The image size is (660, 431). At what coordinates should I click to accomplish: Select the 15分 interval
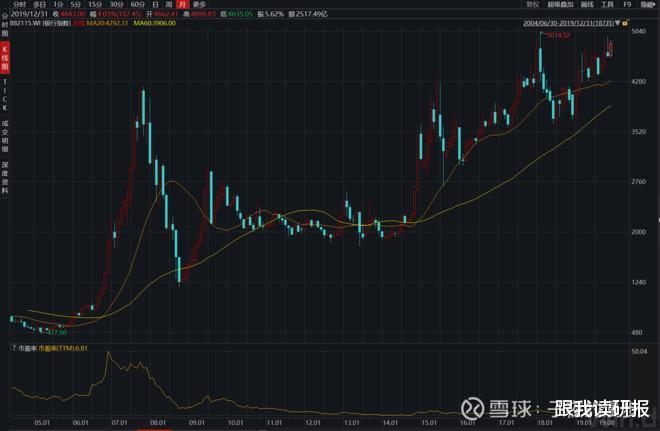pos(95,5)
